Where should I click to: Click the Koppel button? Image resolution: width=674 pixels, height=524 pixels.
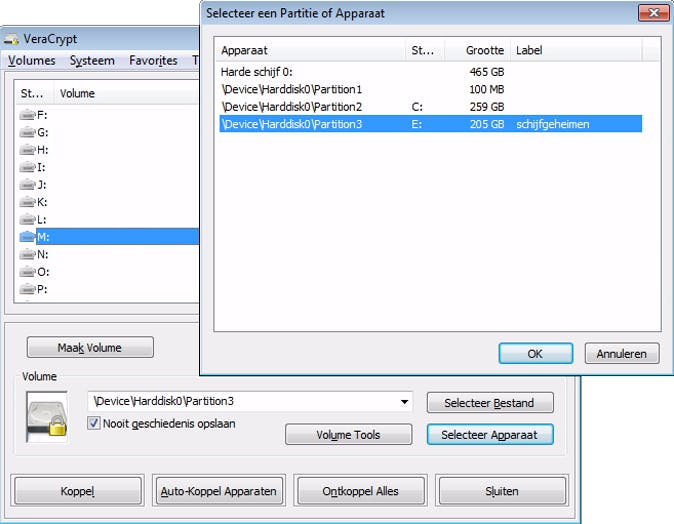tap(78, 490)
